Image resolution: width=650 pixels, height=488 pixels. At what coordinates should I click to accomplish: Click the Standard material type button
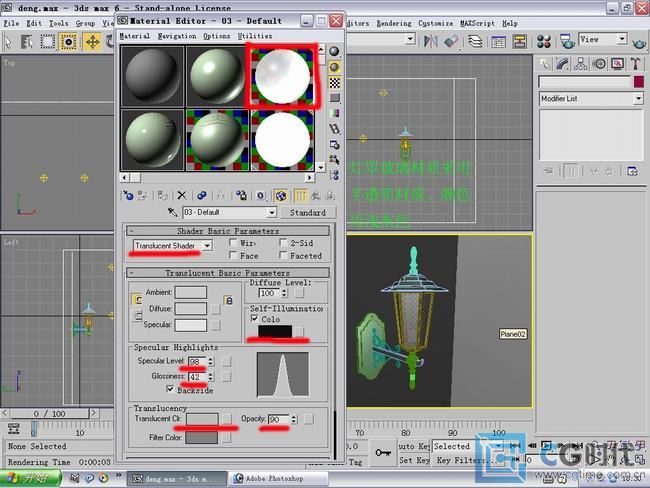[308, 212]
